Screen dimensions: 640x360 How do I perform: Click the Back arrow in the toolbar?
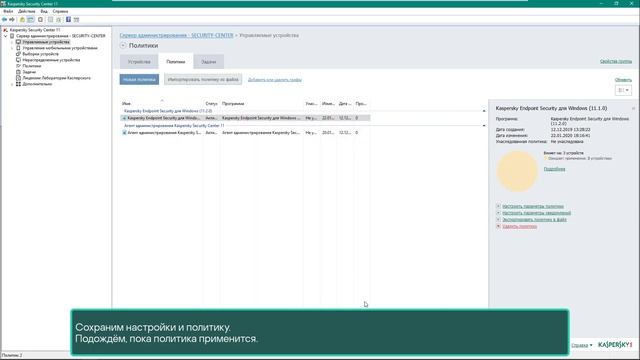click(4, 20)
